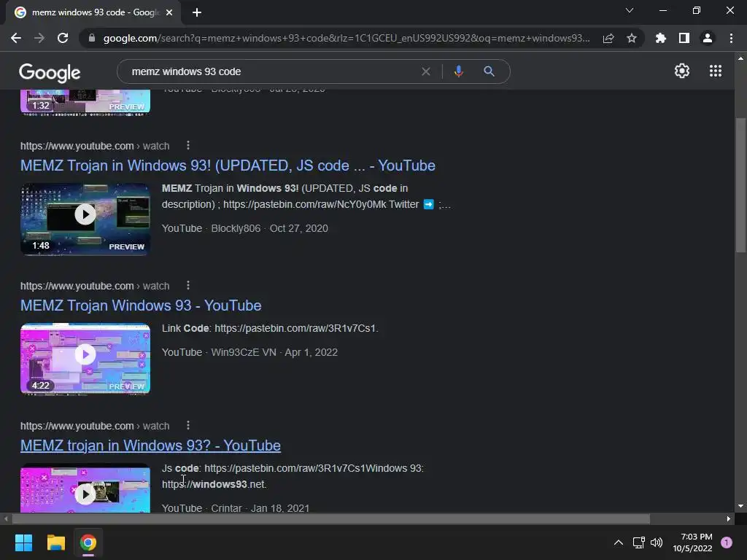Go back to the previous page
This screenshot has width=747, height=560.
[16, 38]
